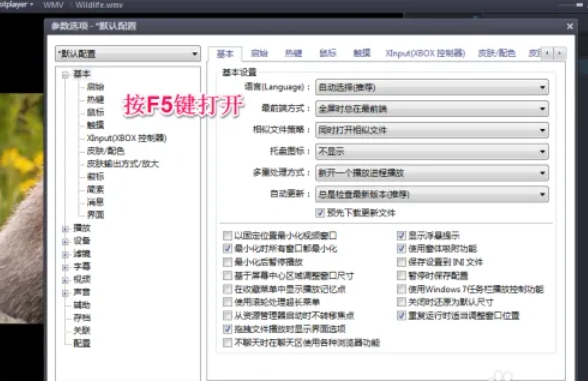Image resolution: width=588 pixels, height=381 pixels.
Task: Select 辅助 in the settings tree
Action: [x=82, y=305]
